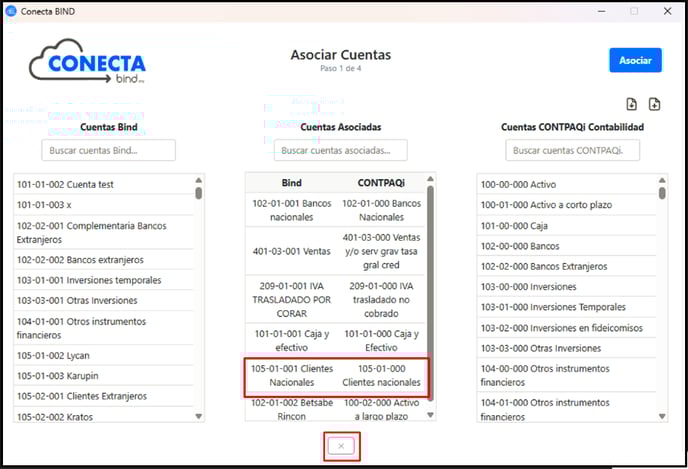The width and height of the screenshot is (688, 469).
Task: Click the CONTPAQi list scrollbar thumb
Action: 662,193
